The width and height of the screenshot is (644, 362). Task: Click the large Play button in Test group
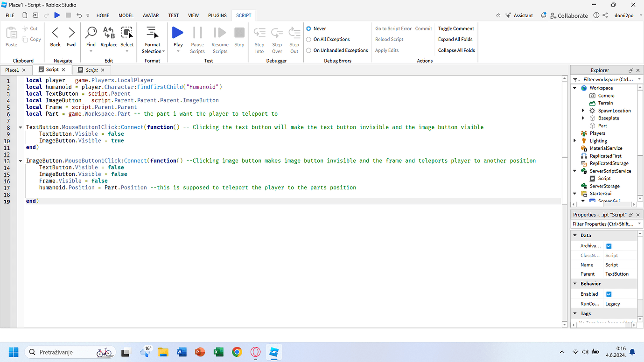(178, 33)
